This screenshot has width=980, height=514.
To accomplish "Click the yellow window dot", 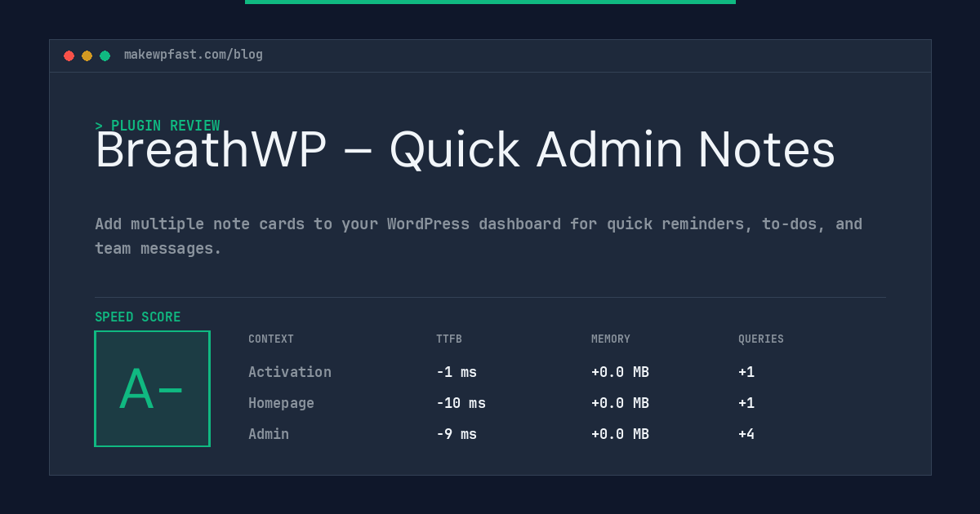I will coord(87,55).
